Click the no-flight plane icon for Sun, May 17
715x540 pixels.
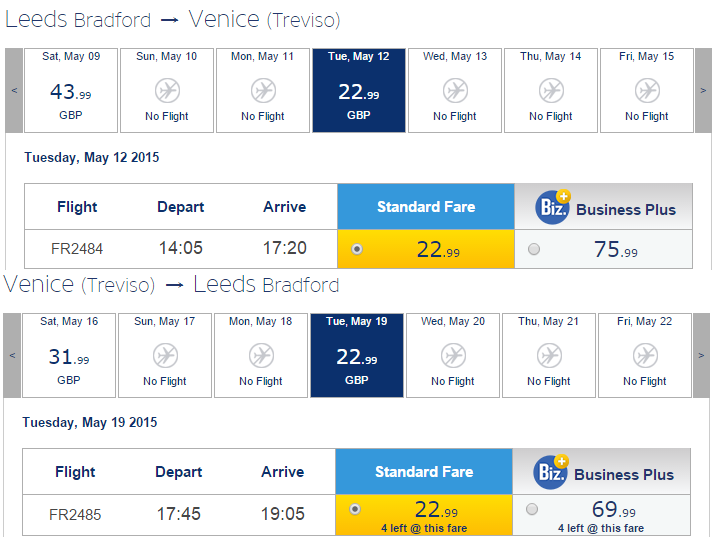pos(165,355)
